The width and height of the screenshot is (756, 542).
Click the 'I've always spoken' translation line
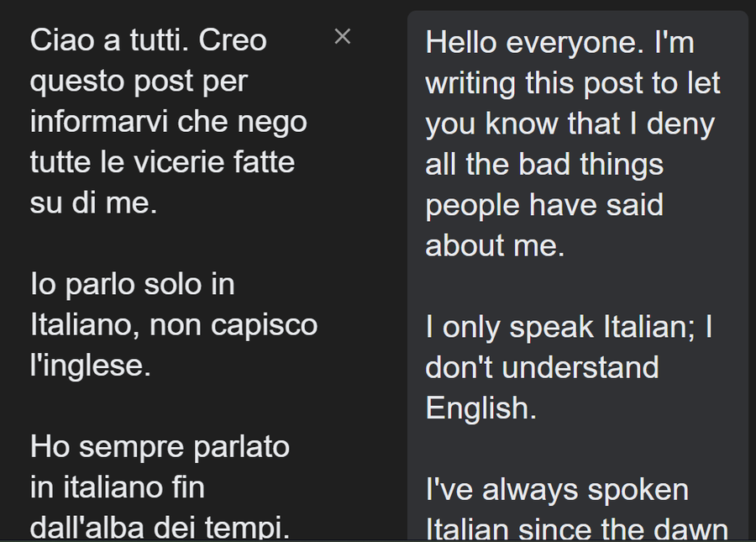click(x=557, y=489)
